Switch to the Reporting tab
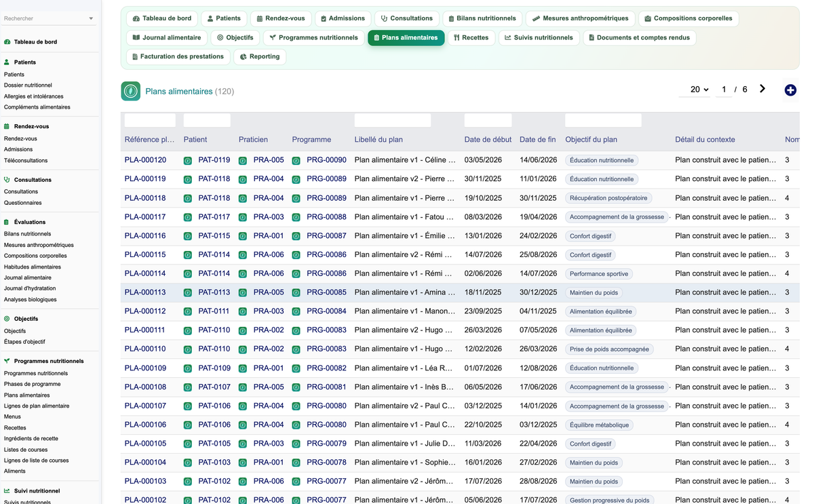Image resolution: width=814 pixels, height=504 pixels. [x=260, y=56]
